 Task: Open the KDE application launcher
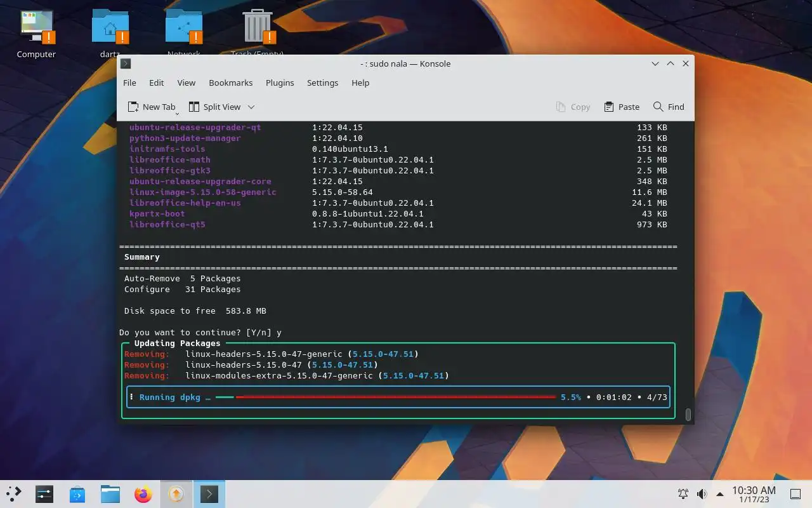tap(13, 494)
